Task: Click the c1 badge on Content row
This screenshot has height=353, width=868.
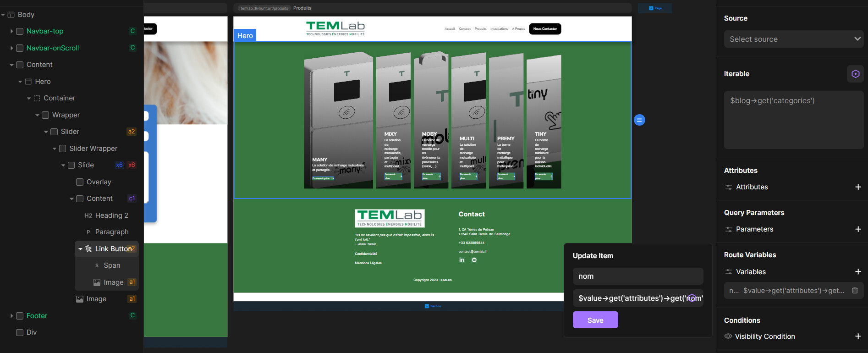Action: [132, 199]
